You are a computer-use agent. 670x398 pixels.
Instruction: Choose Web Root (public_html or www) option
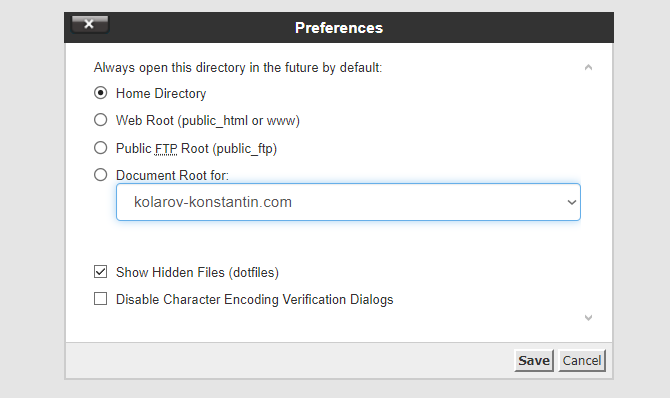(100, 120)
